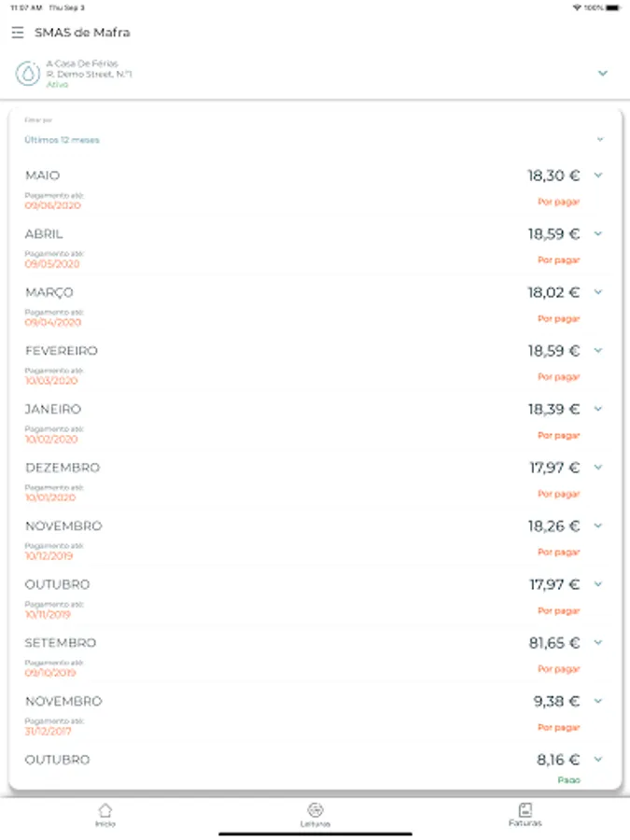This screenshot has height=840, width=630.
Task: Expand the SETEMBRO 81,65 € invoice
Action: click(x=598, y=642)
